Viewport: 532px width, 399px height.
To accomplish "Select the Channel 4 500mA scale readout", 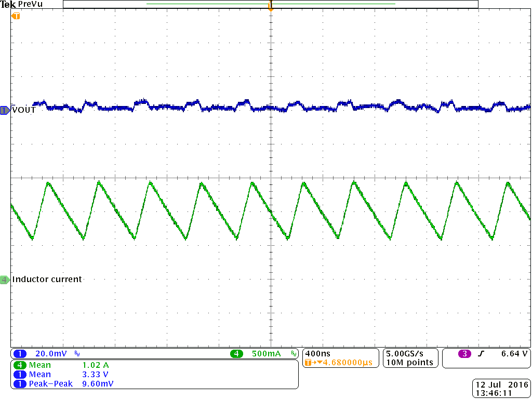I will tap(266, 353).
